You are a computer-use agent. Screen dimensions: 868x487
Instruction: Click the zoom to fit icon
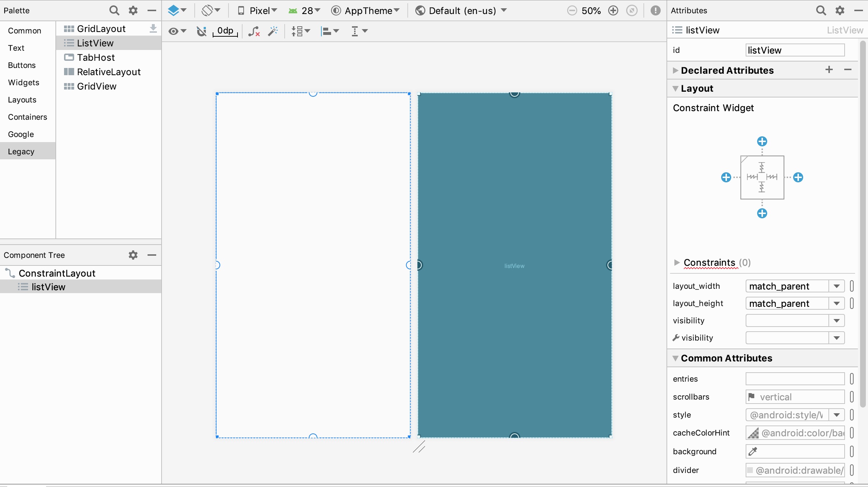coord(632,10)
